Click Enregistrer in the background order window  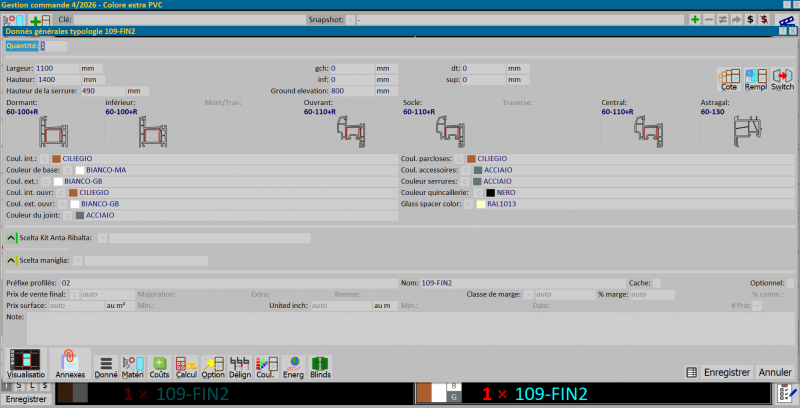[x=26, y=399]
